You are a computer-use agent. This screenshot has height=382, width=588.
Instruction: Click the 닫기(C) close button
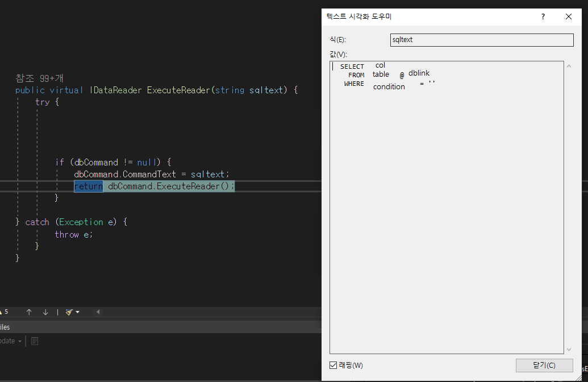544,365
